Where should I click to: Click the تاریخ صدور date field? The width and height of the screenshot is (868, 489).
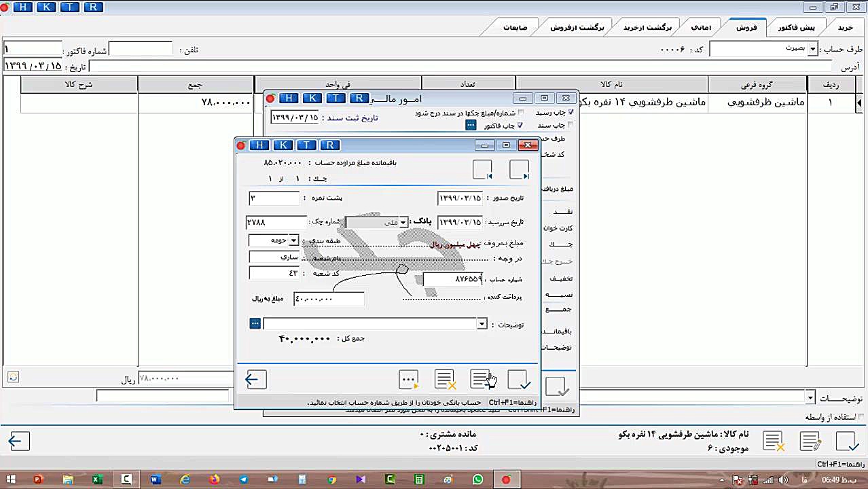tap(460, 198)
